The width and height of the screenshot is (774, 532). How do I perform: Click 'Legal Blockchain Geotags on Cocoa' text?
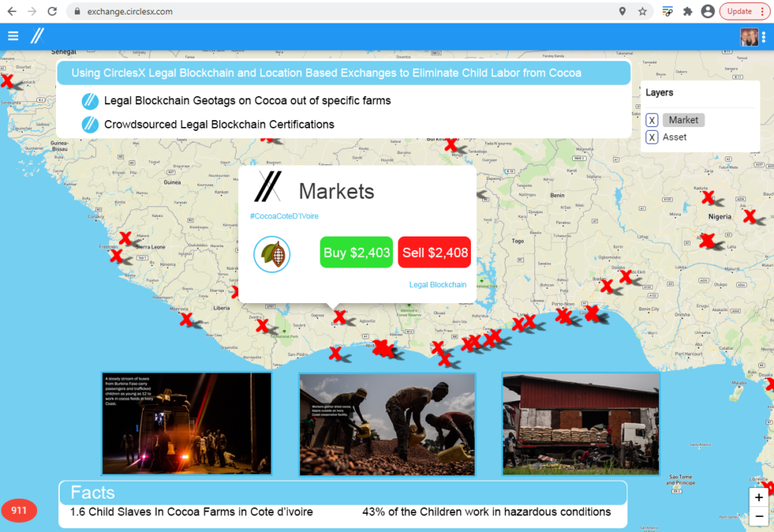tap(247, 101)
